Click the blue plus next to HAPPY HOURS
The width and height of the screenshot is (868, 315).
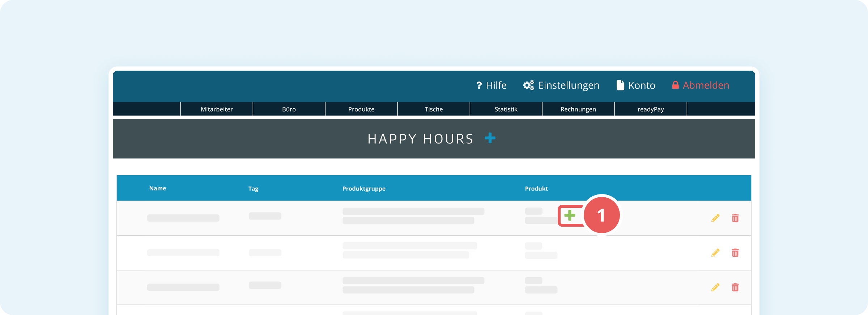click(x=490, y=138)
